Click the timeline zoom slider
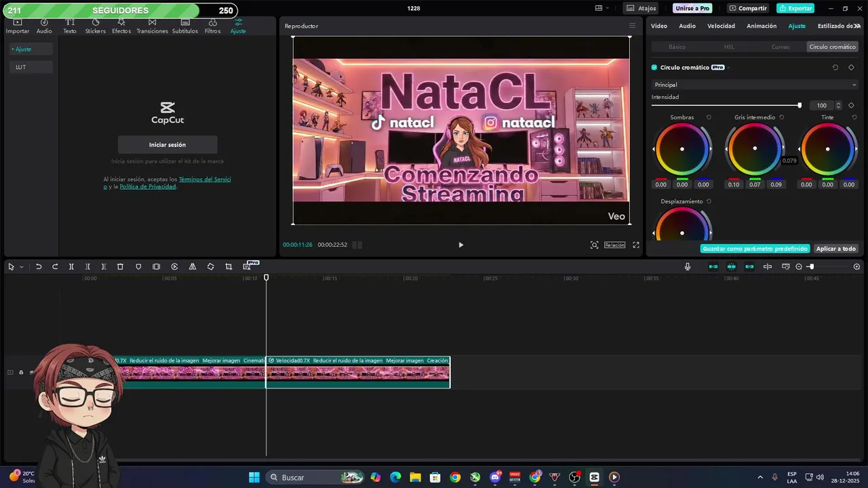The width and height of the screenshot is (868, 488). pos(829,267)
